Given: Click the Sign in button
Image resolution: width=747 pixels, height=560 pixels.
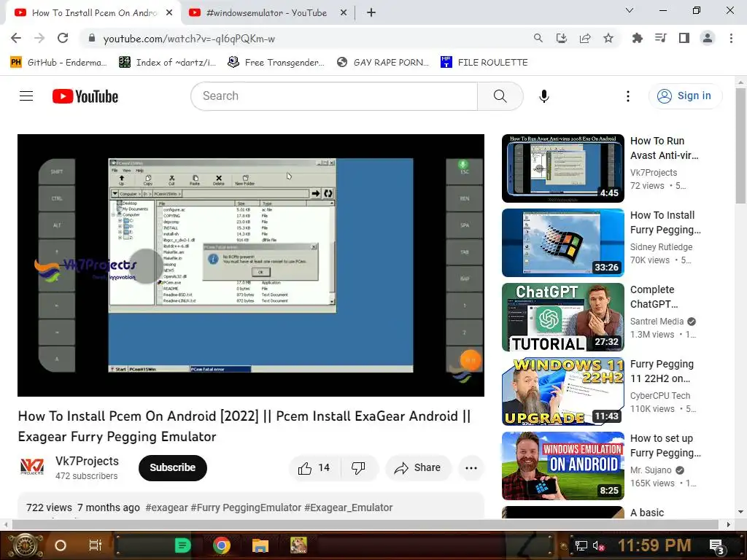Looking at the screenshot, I should click(x=685, y=96).
